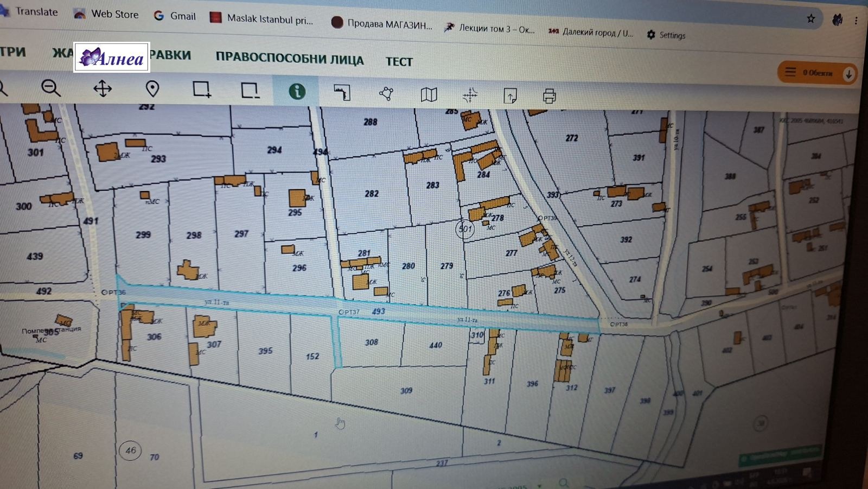Viewport: 868px width, 489px height.
Task: Click parcel 439 on the map
Action: pos(35,256)
